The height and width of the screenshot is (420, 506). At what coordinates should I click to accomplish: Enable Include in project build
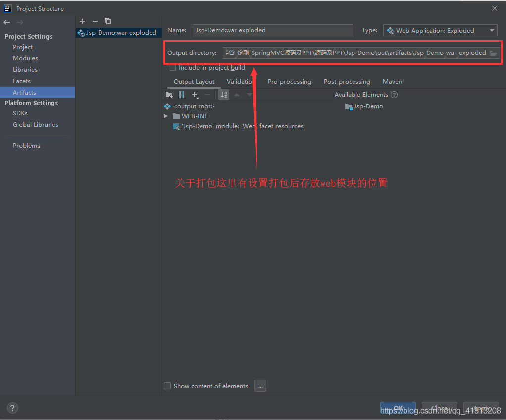[172, 68]
